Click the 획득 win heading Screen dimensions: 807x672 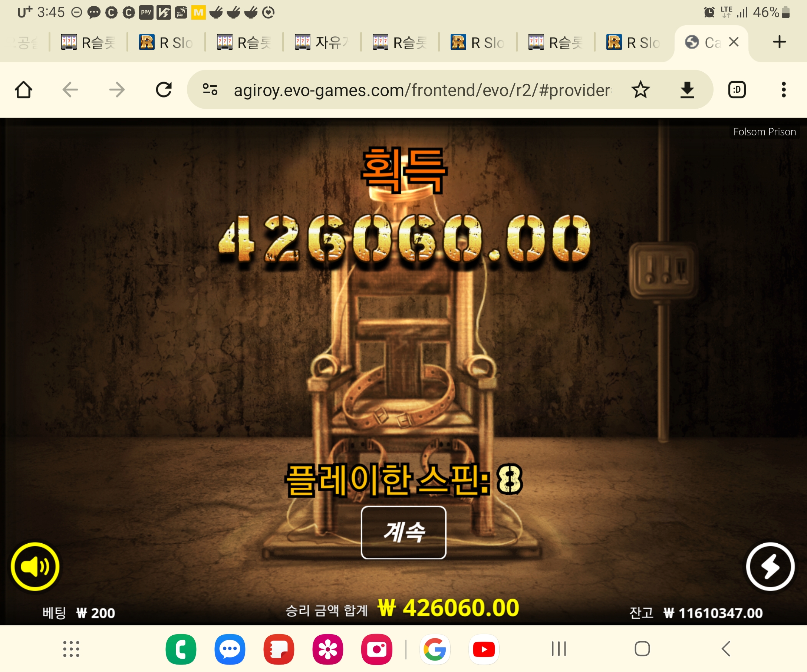pos(404,170)
